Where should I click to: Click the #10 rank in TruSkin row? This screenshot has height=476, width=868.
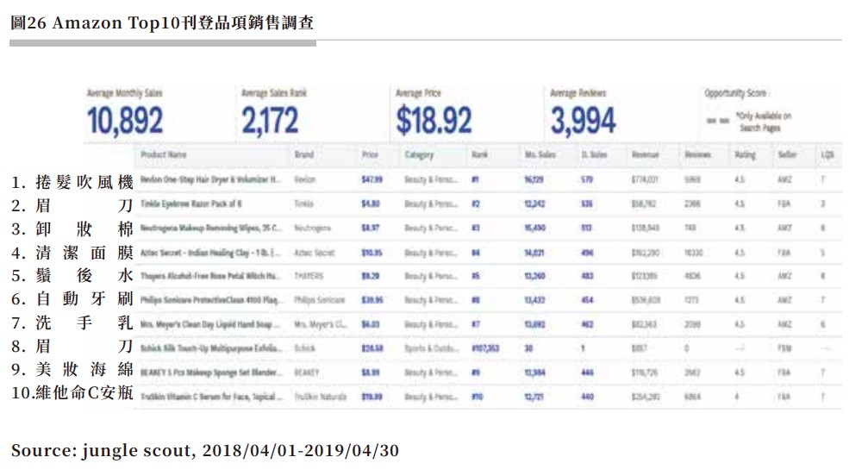point(478,397)
